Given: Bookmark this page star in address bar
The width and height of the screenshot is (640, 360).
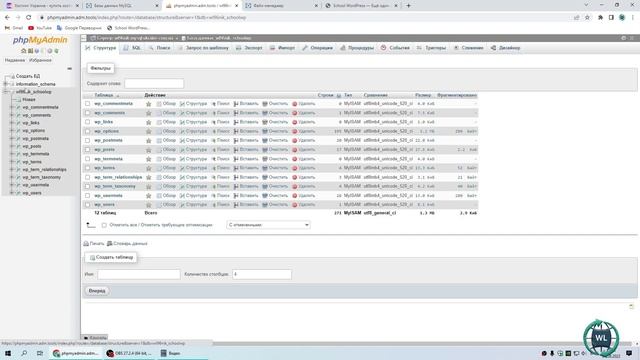Looking at the screenshot, I should click(587, 18).
